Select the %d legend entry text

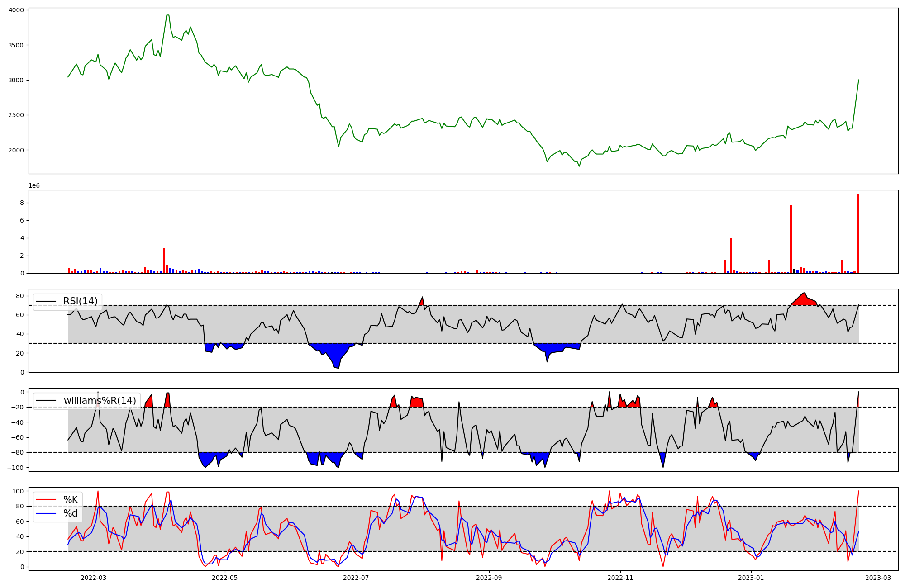71,513
